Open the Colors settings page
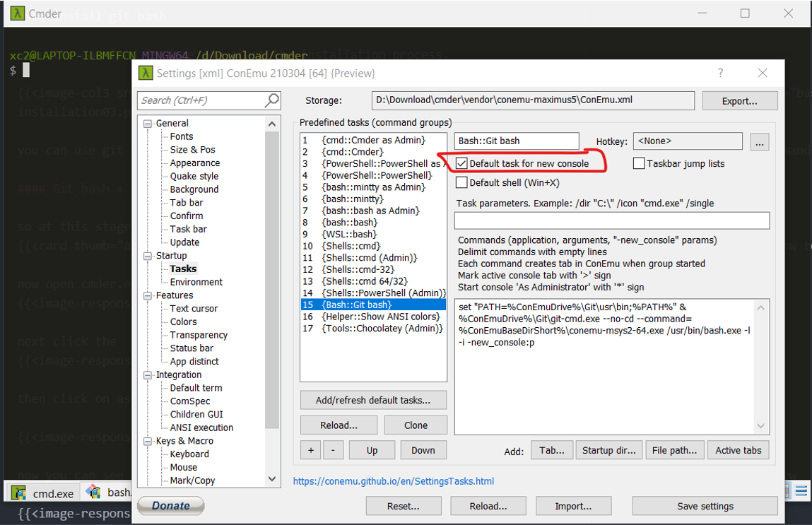 tap(183, 322)
